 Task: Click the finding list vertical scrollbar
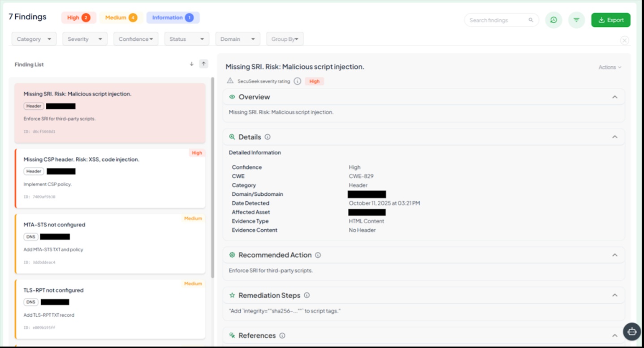tap(212, 179)
